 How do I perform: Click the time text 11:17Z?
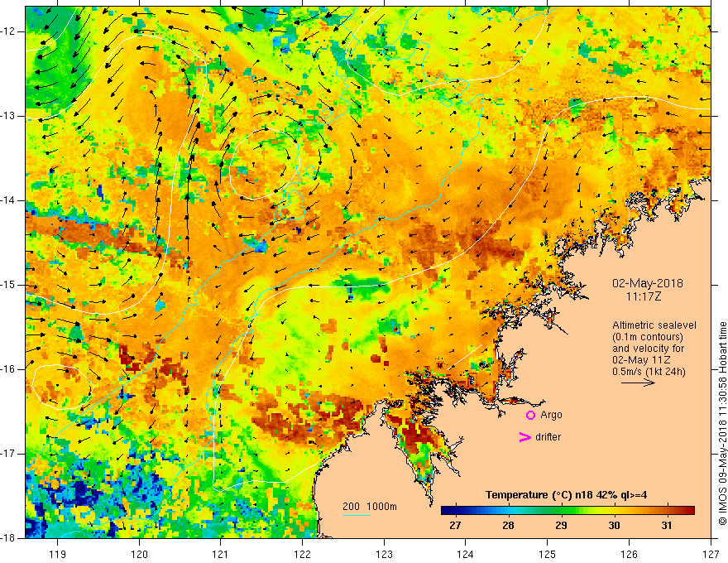pyautogui.click(x=643, y=296)
